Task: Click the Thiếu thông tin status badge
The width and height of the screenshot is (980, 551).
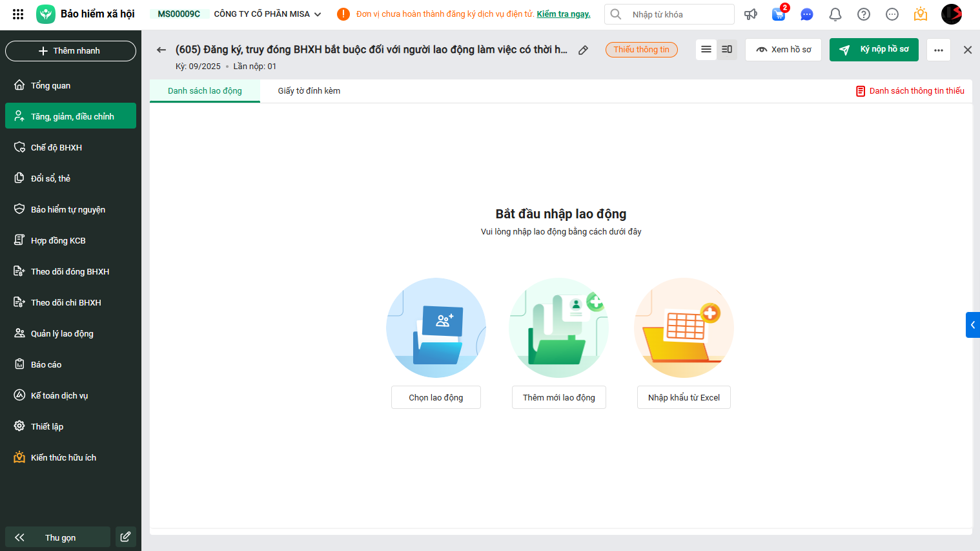Action: 642,50
